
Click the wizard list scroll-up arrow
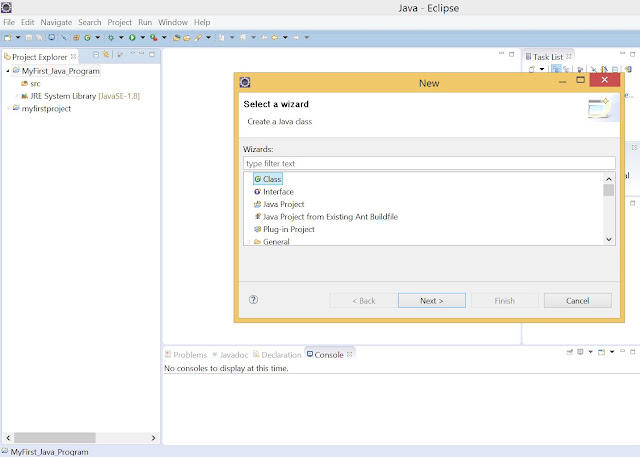tap(609, 179)
